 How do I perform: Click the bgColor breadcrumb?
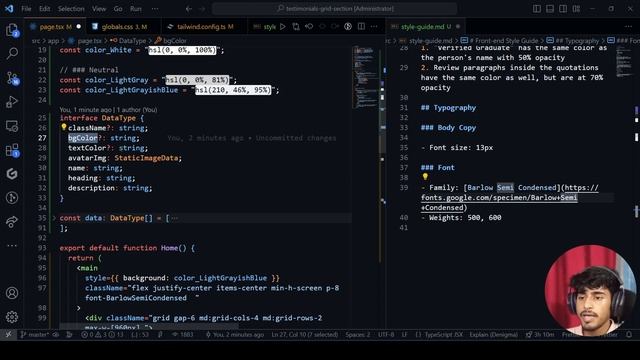[174, 40]
